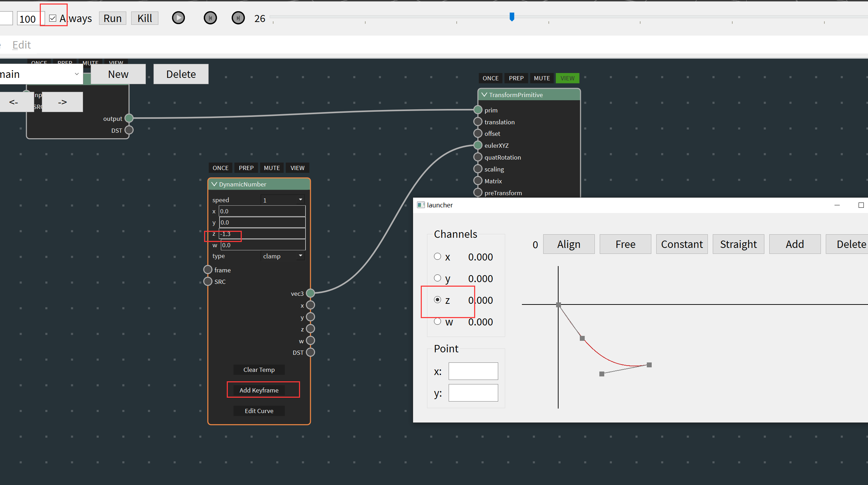Click the Point y input field

[473, 393]
